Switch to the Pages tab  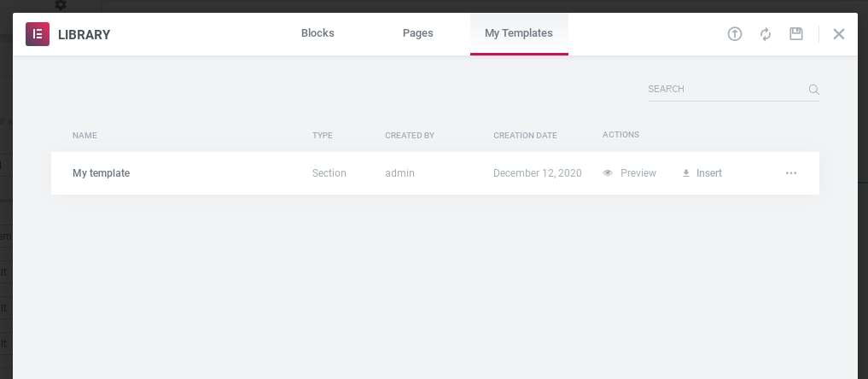click(x=418, y=33)
